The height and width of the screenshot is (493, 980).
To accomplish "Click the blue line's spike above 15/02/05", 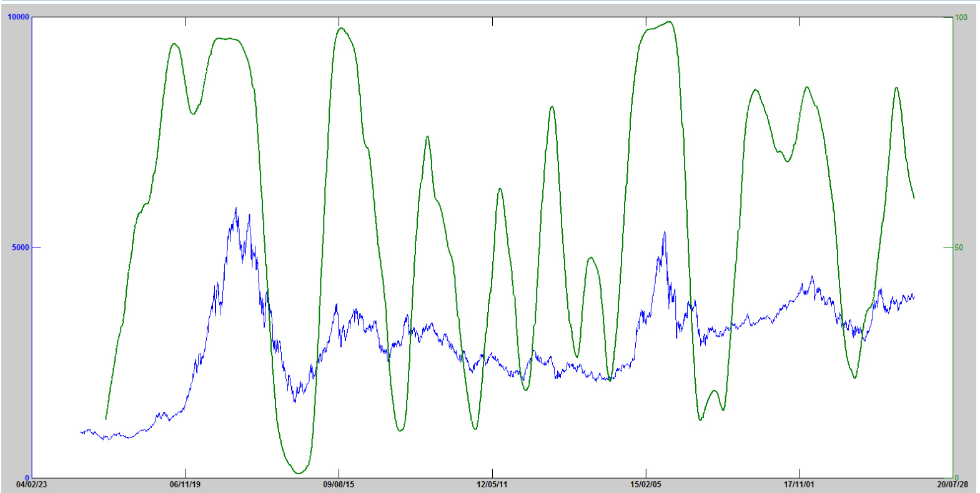I will coord(664,232).
